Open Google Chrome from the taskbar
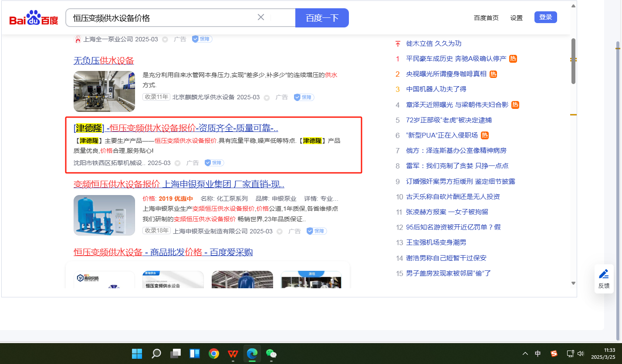 (x=214, y=353)
